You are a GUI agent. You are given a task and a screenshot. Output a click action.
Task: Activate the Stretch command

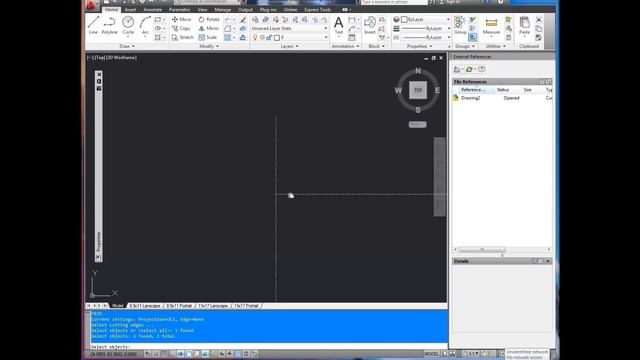pos(182,37)
